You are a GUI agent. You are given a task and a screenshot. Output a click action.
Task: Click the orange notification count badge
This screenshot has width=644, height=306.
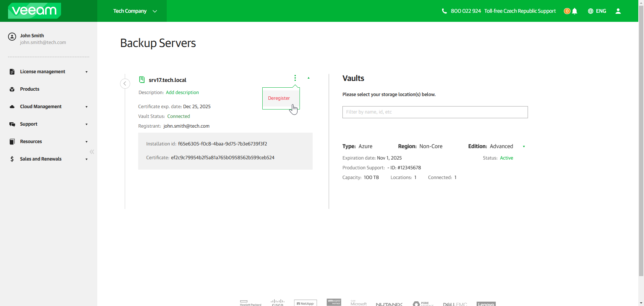click(x=567, y=11)
